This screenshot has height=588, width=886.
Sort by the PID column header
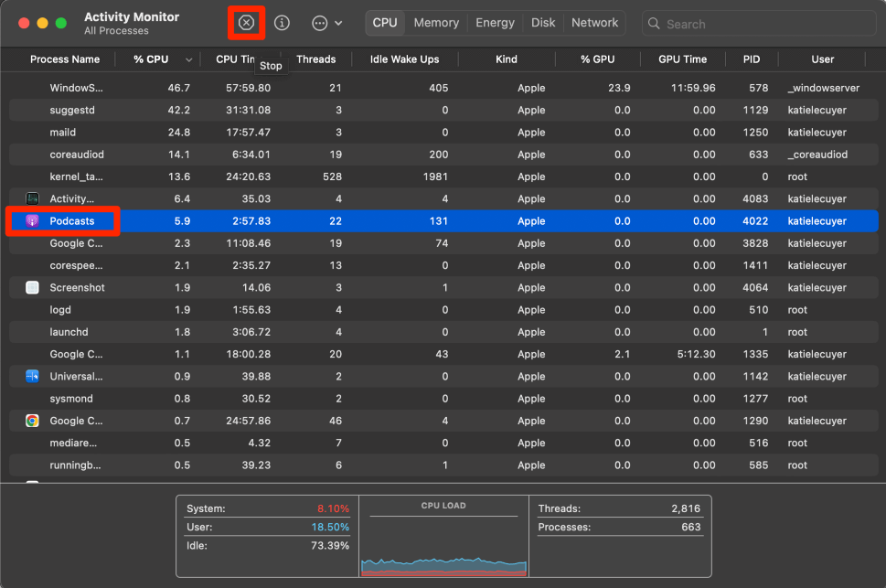tap(751, 59)
